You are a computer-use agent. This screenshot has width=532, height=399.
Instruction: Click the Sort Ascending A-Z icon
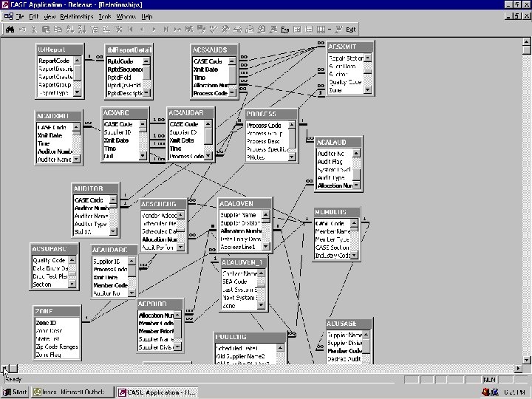point(70,30)
